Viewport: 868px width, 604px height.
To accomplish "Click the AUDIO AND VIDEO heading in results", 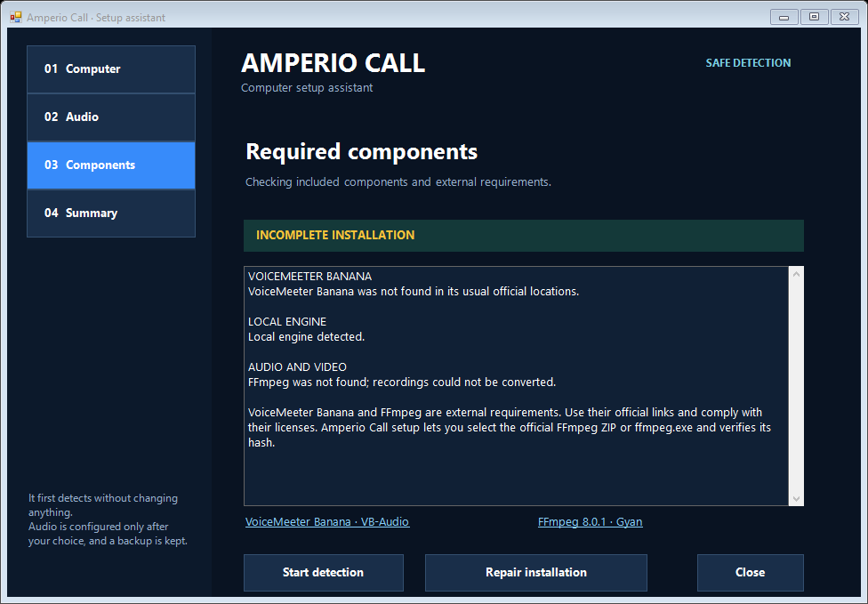I will (297, 367).
